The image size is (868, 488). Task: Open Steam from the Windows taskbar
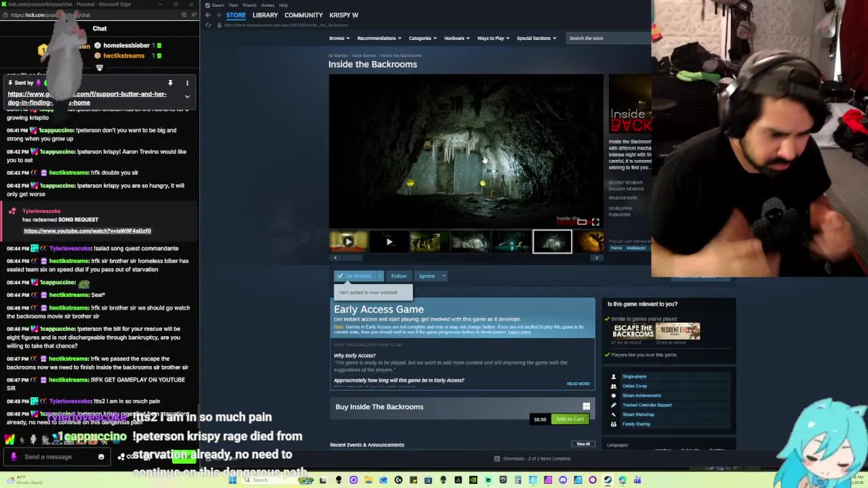(607, 480)
